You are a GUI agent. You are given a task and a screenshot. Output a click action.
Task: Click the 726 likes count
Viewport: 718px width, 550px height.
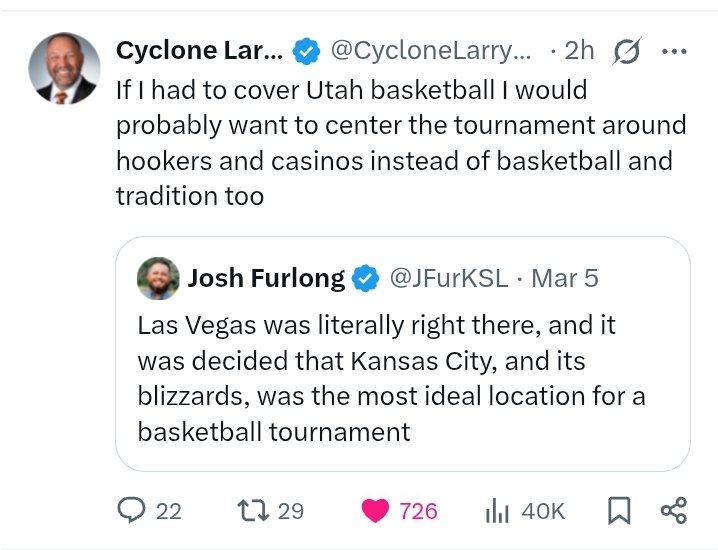click(418, 511)
